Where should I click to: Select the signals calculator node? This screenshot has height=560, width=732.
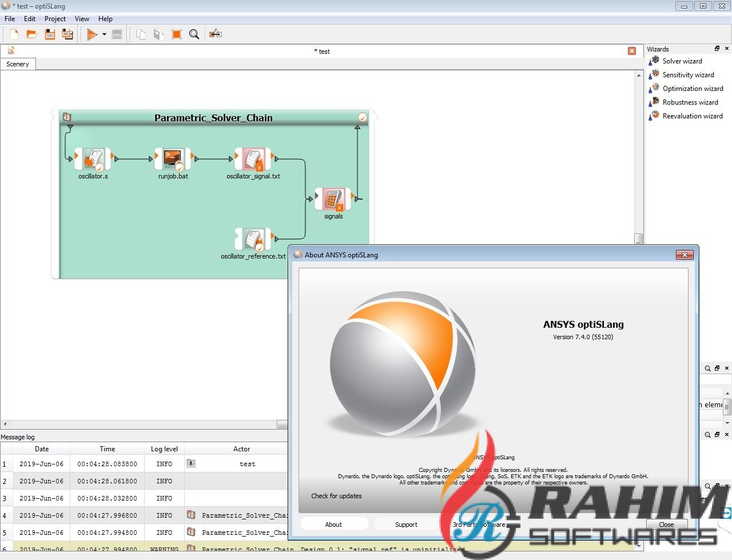(x=333, y=199)
